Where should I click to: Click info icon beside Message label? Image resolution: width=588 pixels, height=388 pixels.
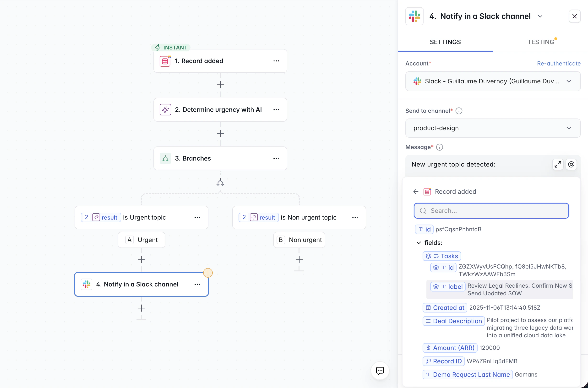click(439, 147)
